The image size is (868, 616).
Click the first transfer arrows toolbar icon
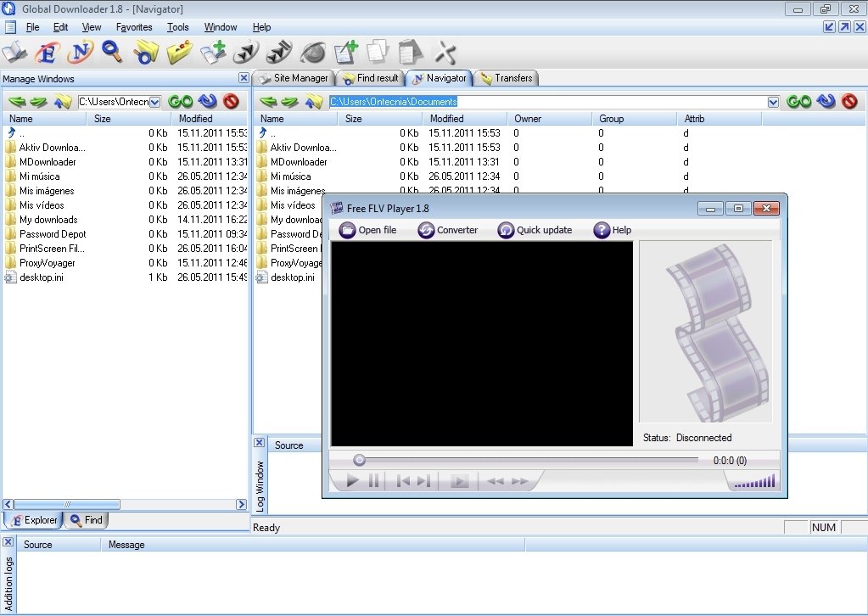(246, 53)
